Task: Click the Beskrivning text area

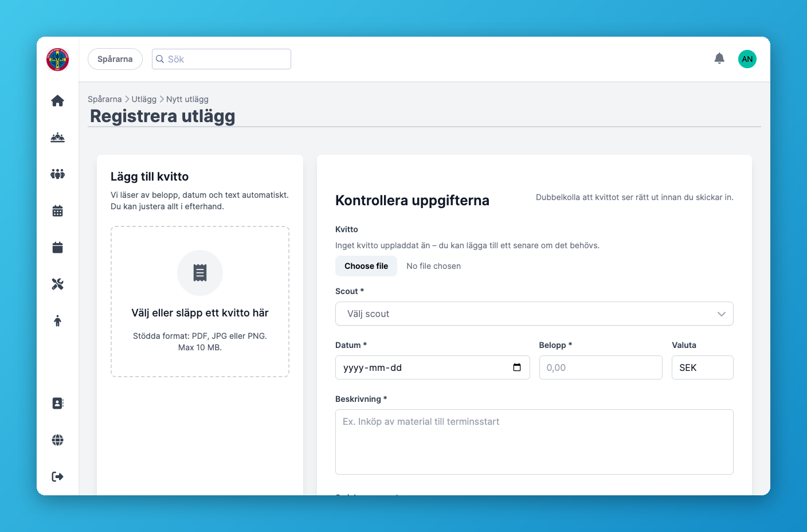Action: (534, 442)
